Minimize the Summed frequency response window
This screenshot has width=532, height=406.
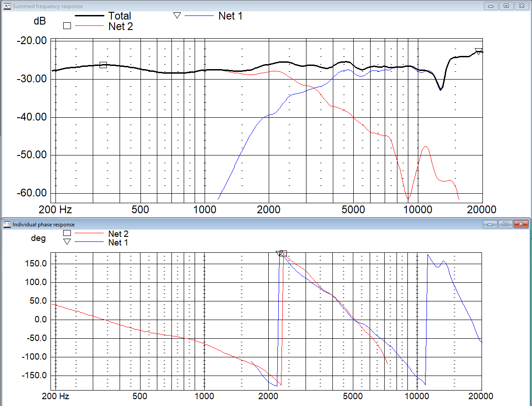point(491,6)
